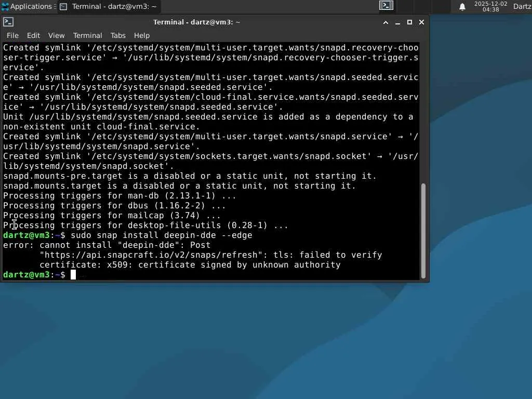Minimize the Terminal window

397,22
